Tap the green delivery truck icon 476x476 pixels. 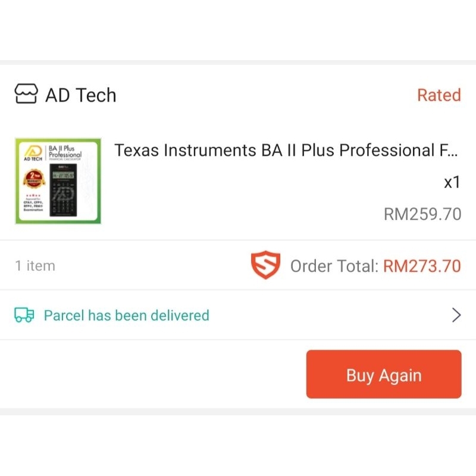coord(24,315)
